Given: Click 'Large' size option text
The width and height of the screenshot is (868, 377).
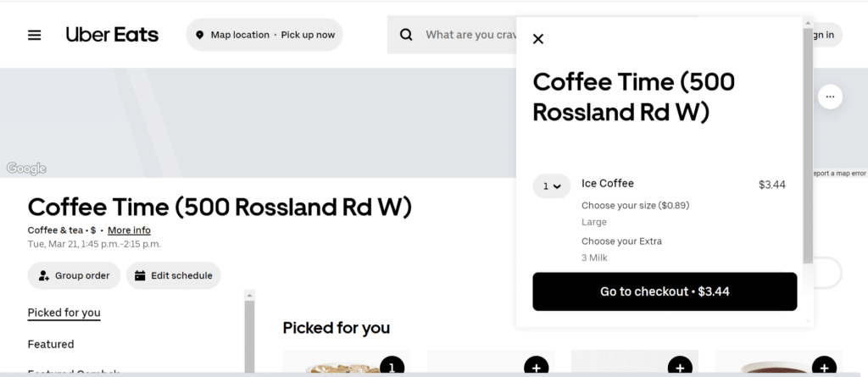Looking at the screenshot, I should (594, 222).
